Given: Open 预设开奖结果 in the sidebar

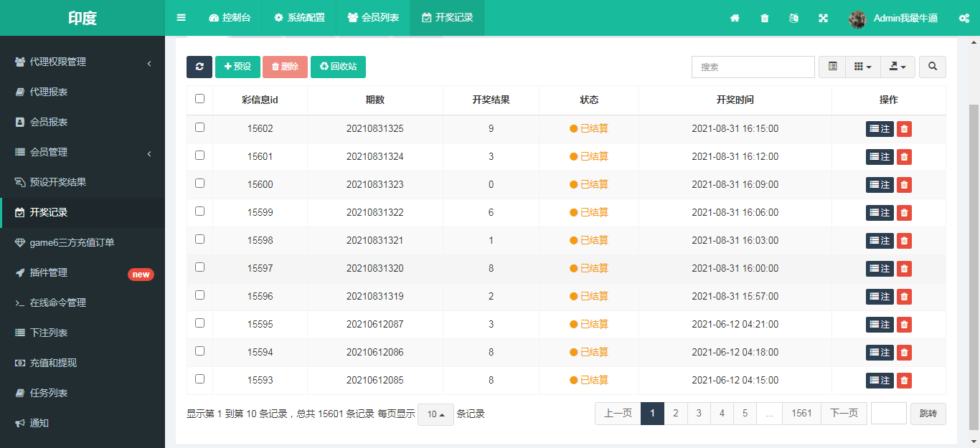Looking at the screenshot, I should 57,182.
